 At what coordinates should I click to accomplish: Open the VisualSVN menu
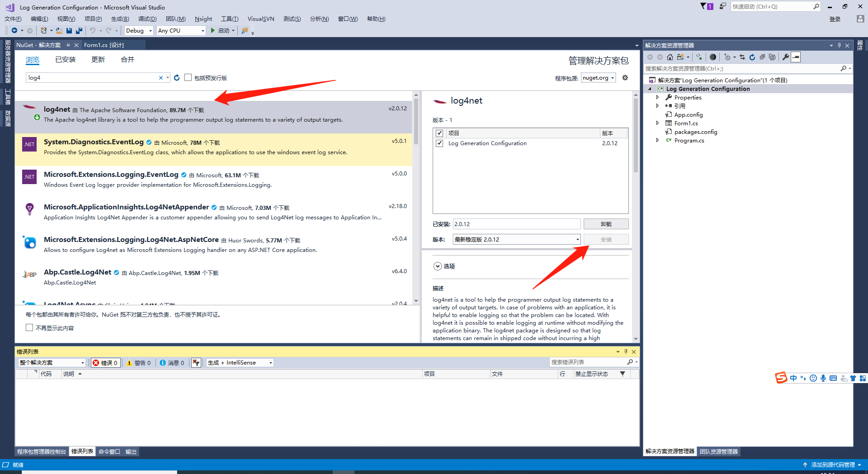coord(261,19)
